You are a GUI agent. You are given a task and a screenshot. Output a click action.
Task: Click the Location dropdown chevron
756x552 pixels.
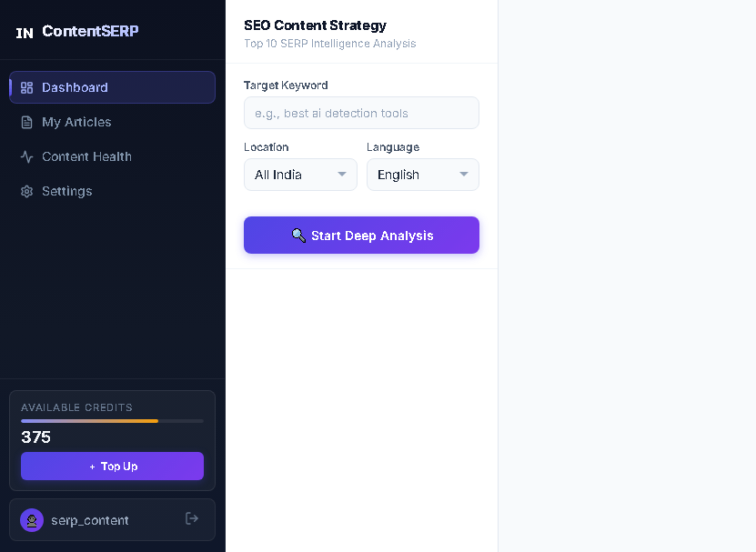[343, 175]
